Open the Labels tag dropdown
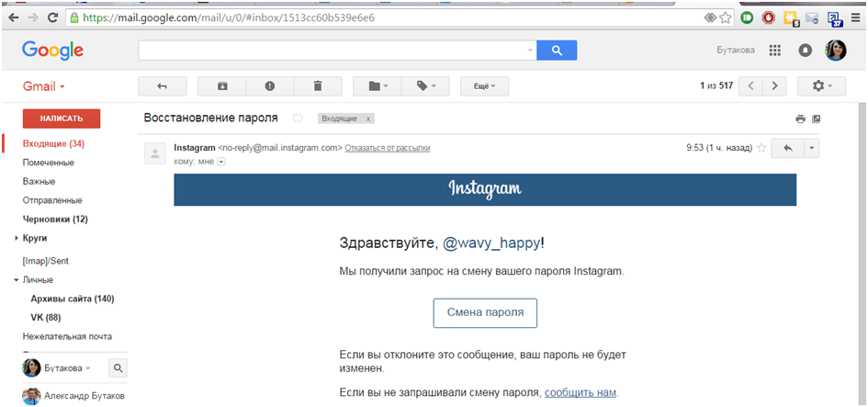 tap(425, 86)
